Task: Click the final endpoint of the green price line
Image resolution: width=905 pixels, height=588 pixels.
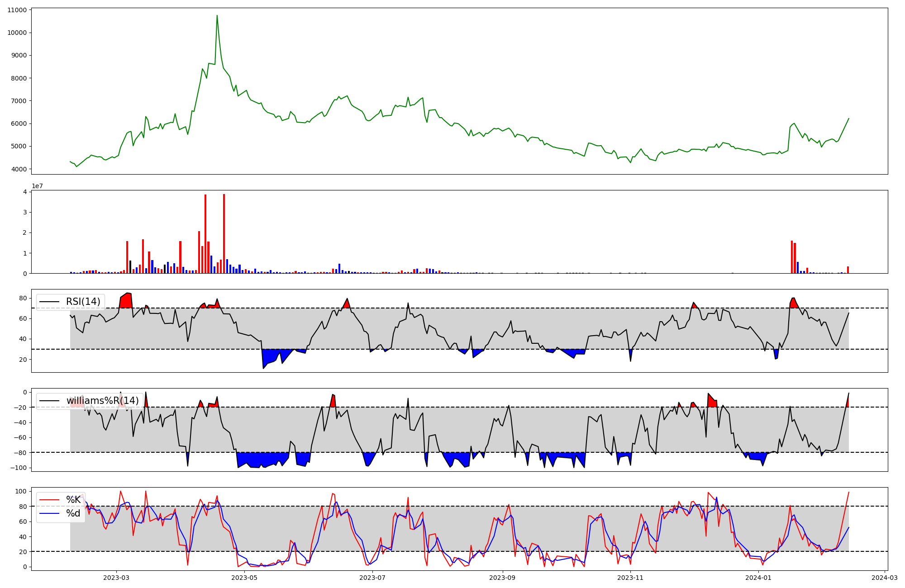Action: click(848, 119)
